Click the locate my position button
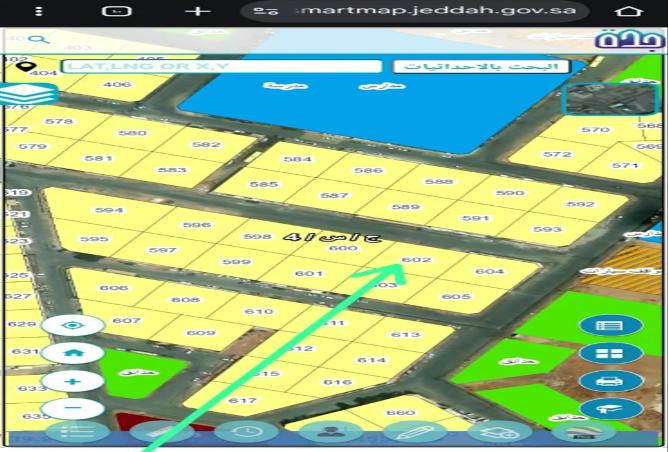 point(72,326)
